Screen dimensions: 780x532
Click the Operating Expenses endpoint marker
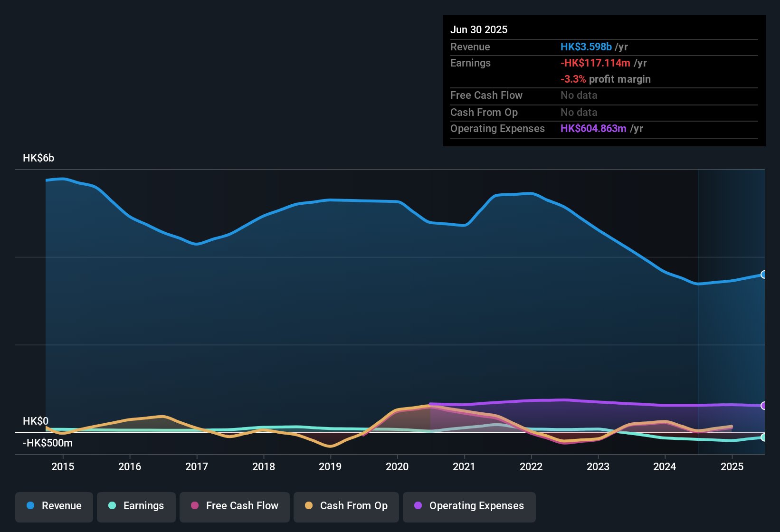[x=764, y=406]
